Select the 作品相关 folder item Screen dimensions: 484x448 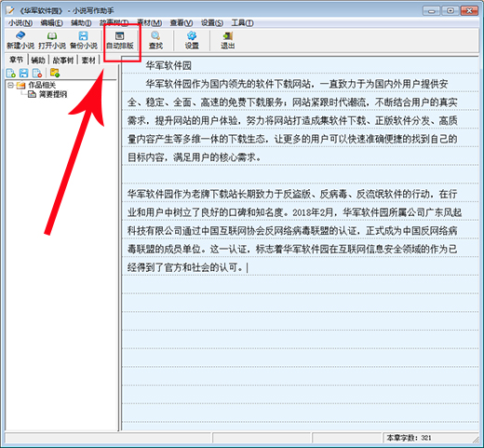pyautogui.click(x=42, y=85)
